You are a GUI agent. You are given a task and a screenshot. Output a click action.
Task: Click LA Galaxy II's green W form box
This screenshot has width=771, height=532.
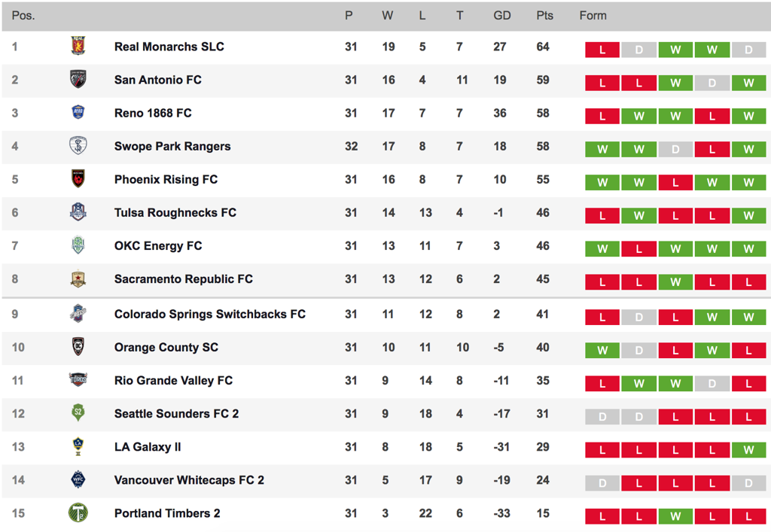point(748,450)
